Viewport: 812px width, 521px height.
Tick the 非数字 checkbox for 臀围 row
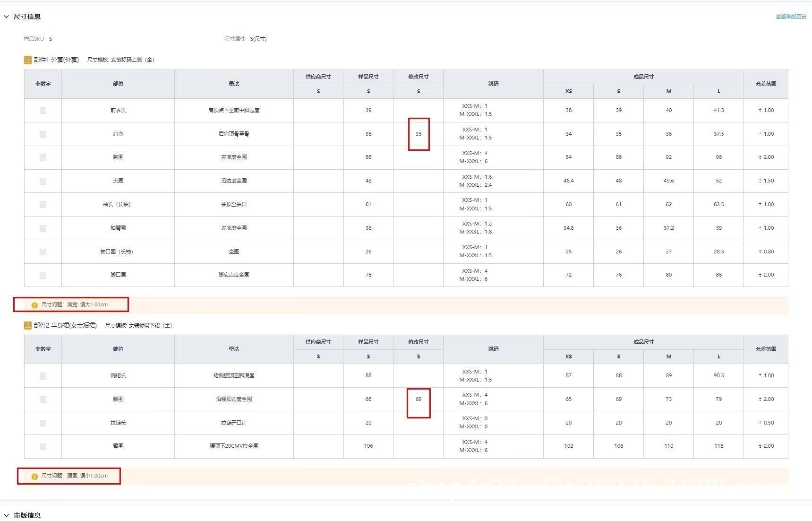coord(43,446)
